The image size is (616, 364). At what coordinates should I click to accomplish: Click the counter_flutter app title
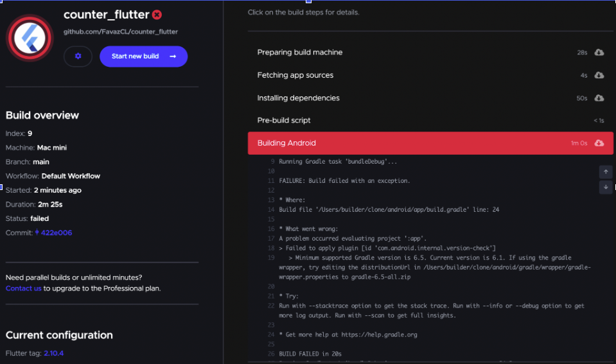[x=106, y=15]
